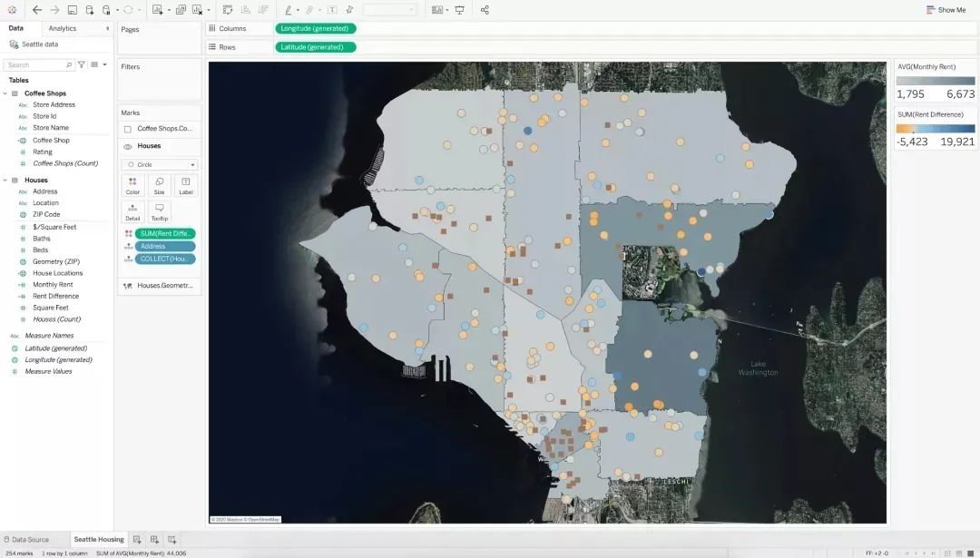Pause auto updates in the toolbar

tap(107, 10)
